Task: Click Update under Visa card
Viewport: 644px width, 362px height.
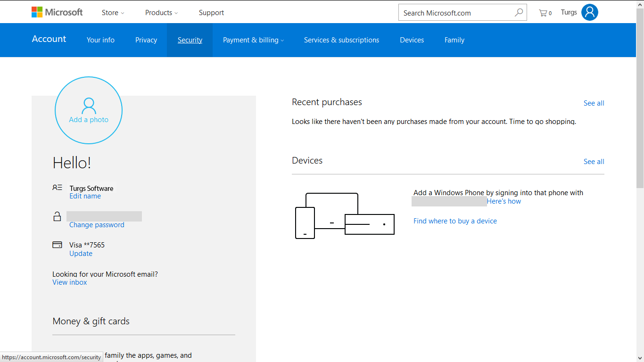Action: [x=81, y=254]
